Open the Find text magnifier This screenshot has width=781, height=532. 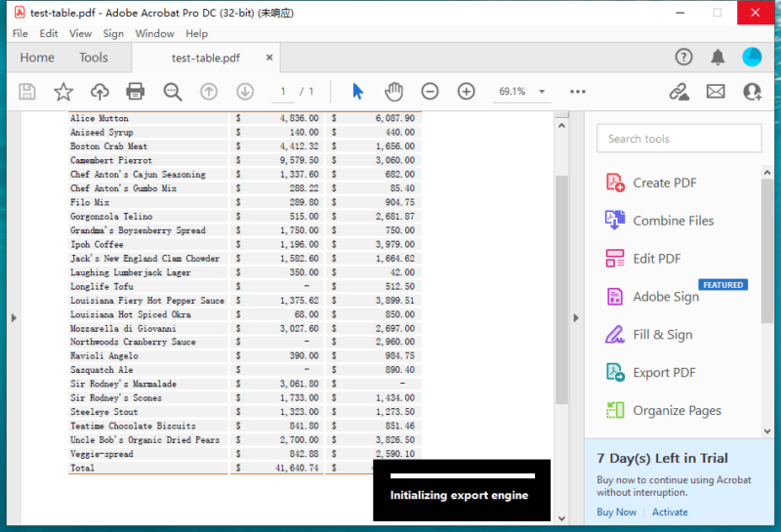[x=173, y=92]
